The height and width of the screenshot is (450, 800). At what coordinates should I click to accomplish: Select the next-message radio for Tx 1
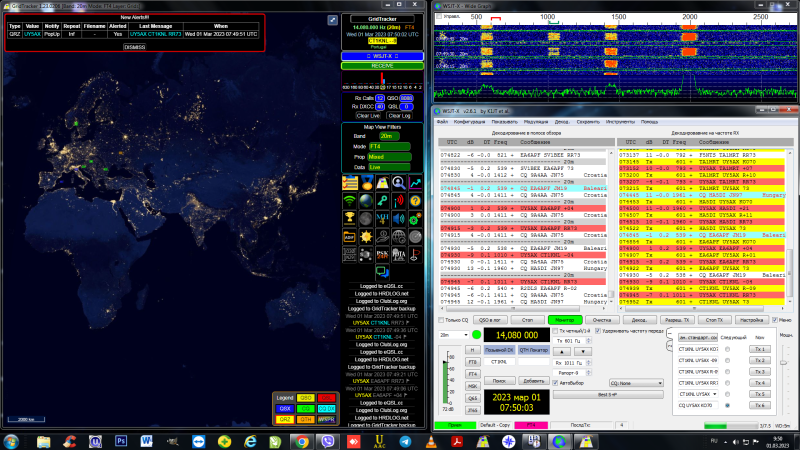pos(727,349)
